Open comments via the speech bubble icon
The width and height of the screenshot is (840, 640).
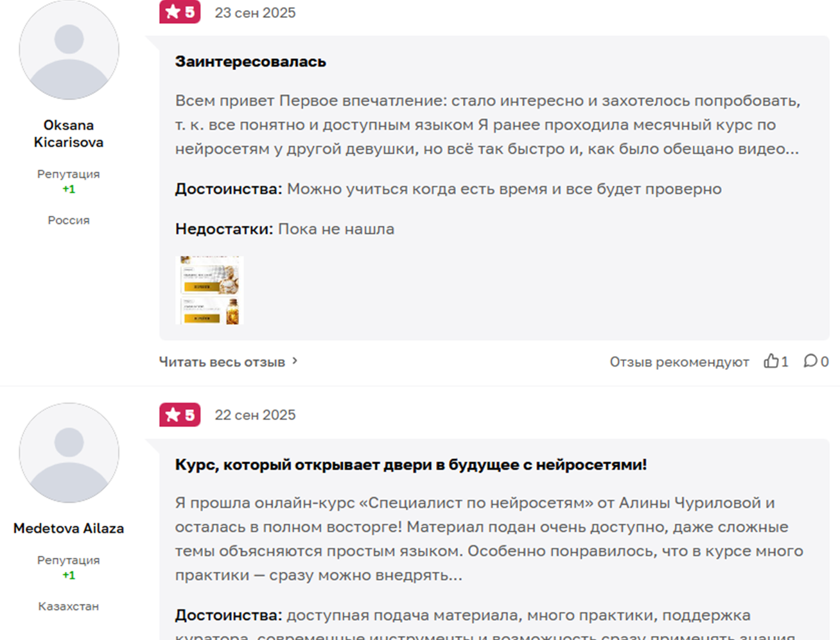coord(810,361)
